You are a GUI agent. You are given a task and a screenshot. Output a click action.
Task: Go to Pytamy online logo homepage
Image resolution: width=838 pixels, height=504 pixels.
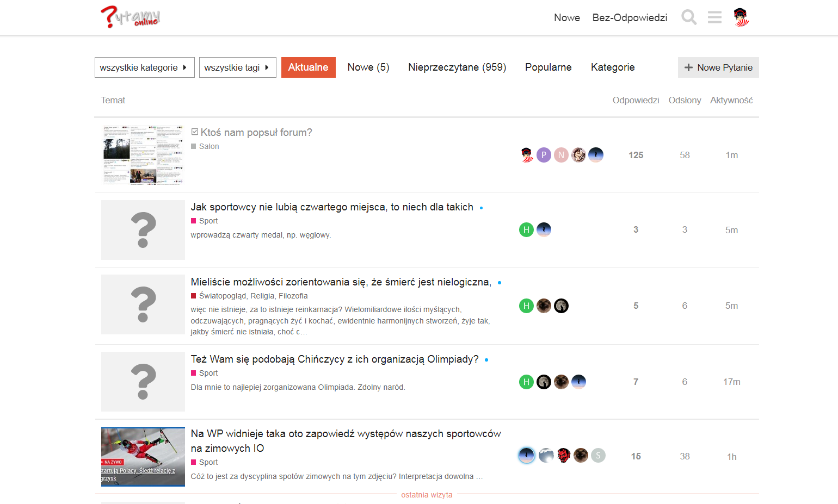click(x=131, y=17)
